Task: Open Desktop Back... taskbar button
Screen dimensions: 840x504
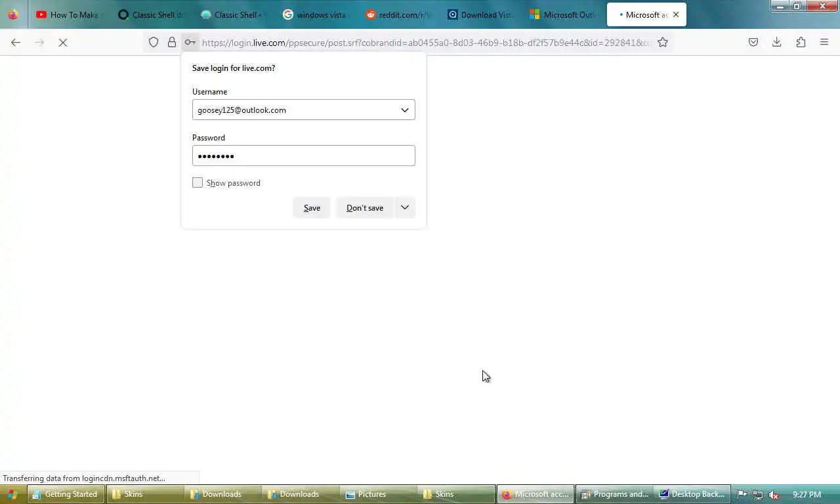Action: click(692, 494)
